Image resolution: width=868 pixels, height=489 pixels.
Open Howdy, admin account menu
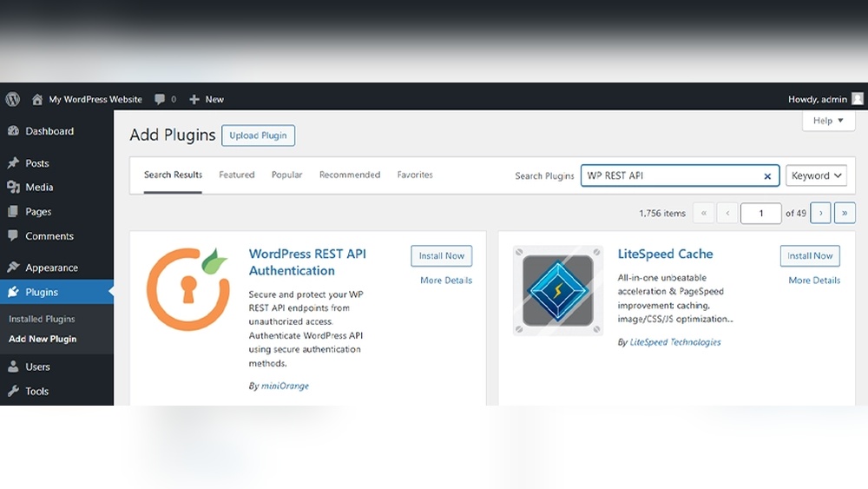coord(818,99)
